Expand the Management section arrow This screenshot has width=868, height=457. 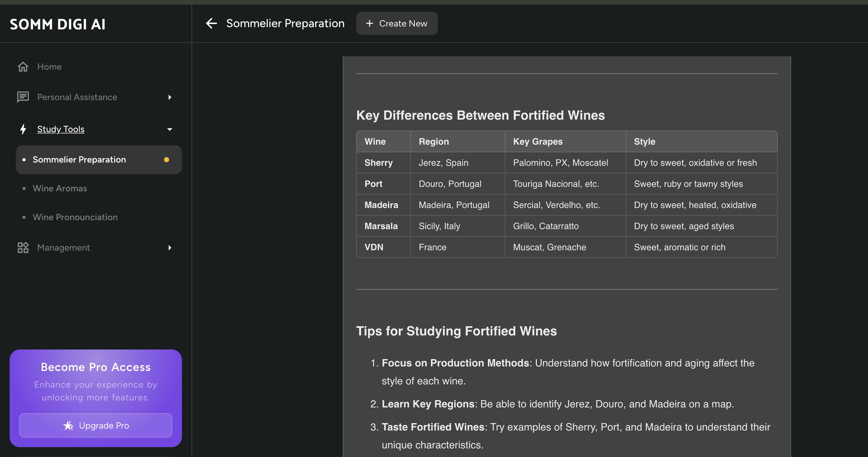(169, 247)
